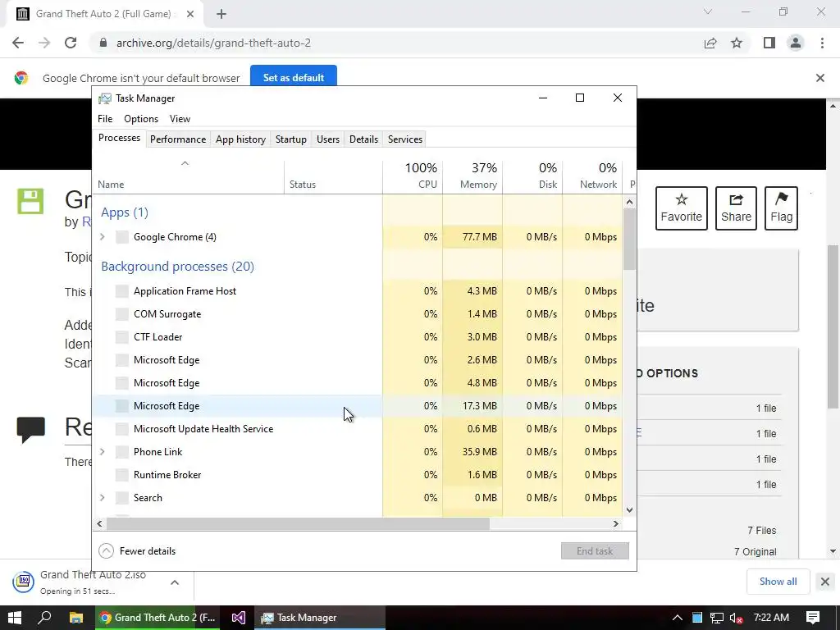Screen dimensions: 840x630
Task: Click Search process icon
Action: [x=122, y=498]
